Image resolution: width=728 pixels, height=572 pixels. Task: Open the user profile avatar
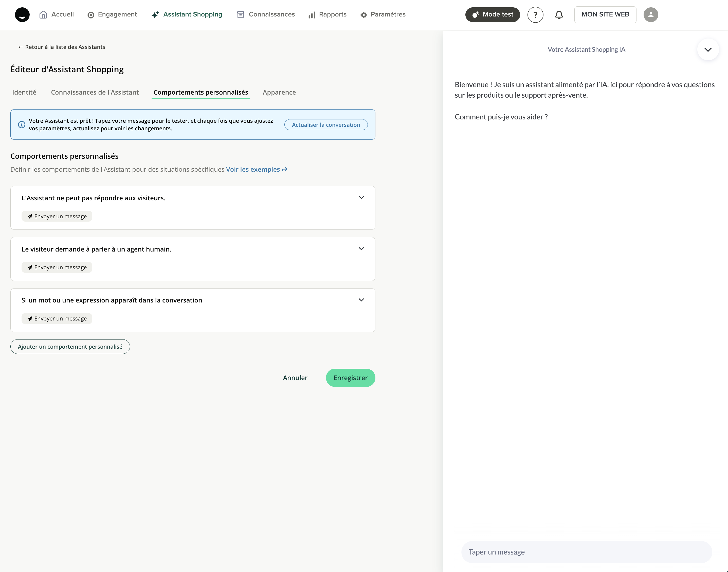coord(651,15)
